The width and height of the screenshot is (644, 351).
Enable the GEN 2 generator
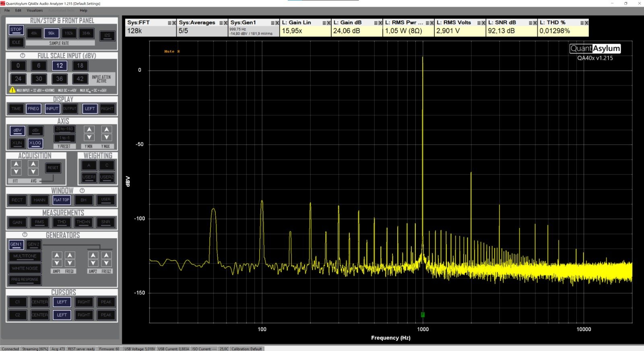pos(33,245)
